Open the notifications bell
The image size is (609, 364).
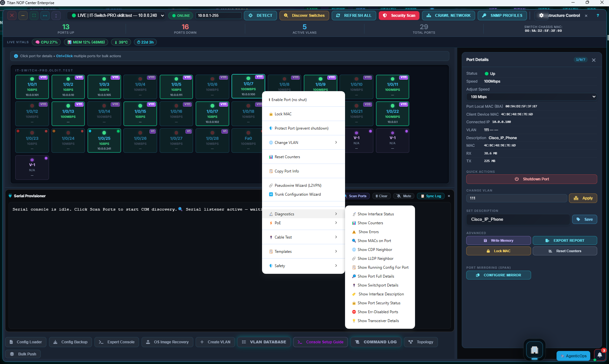(600, 355)
